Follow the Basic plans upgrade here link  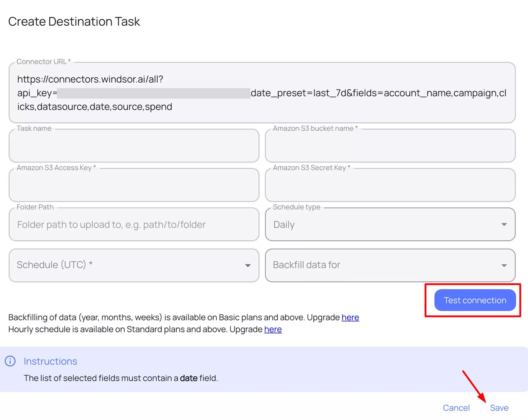click(x=350, y=317)
